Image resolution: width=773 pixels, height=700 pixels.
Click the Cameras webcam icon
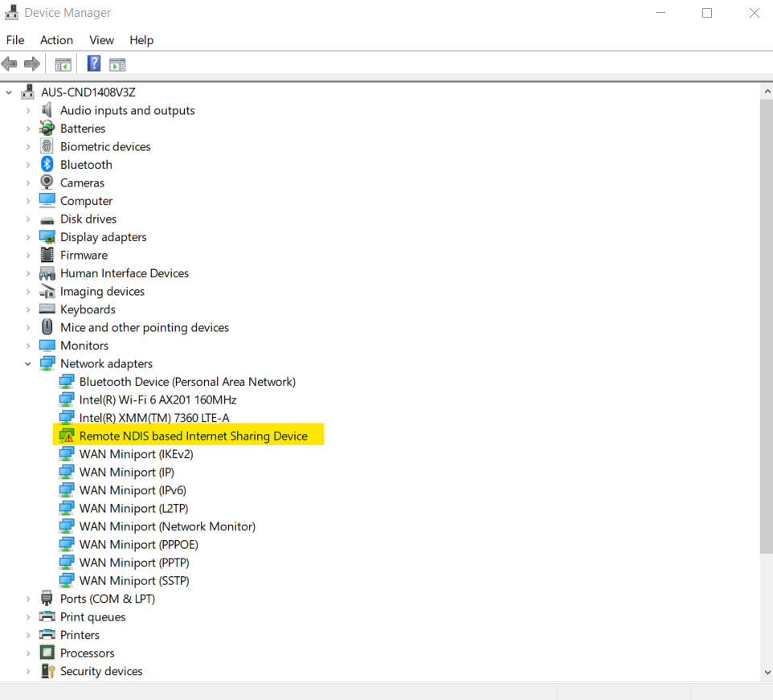click(47, 182)
